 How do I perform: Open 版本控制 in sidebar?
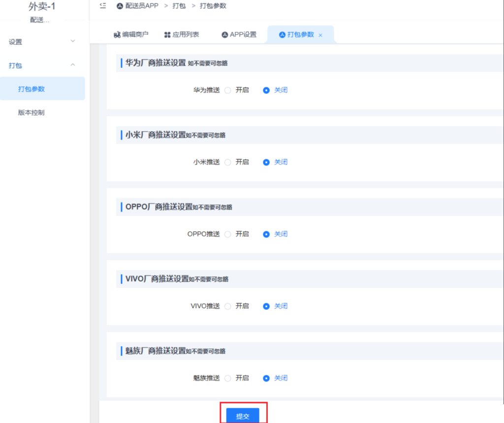[x=31, y=113]
